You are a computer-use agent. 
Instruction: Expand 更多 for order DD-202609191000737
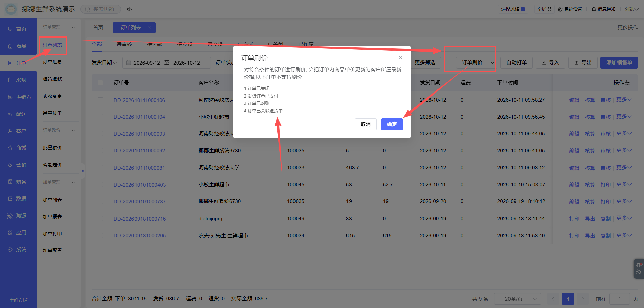[624, 201]
